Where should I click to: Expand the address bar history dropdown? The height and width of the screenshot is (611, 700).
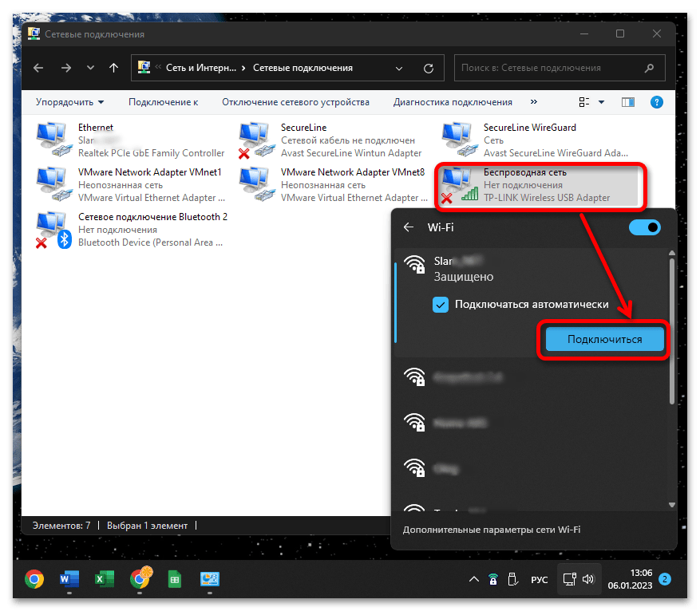[398, 69]
